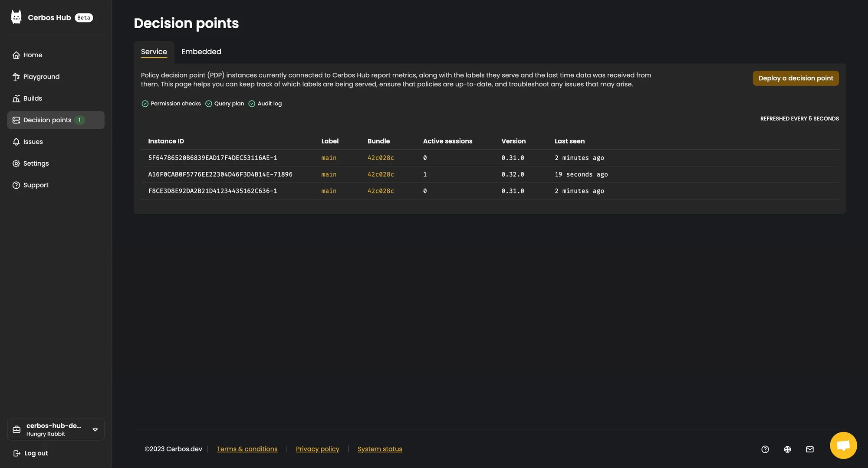Open Settings via the gear icon

(16, 163)
